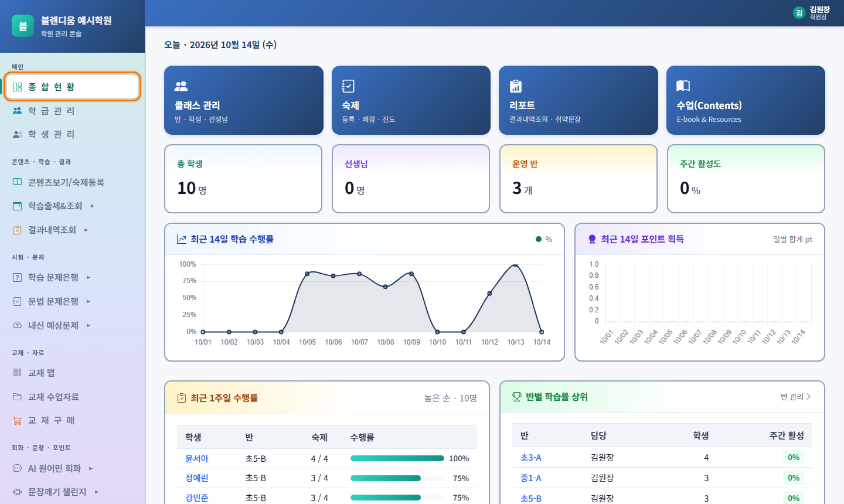
Task: Click the 학습출제&조회 calendar icon
Action: (x=18, y=206)
